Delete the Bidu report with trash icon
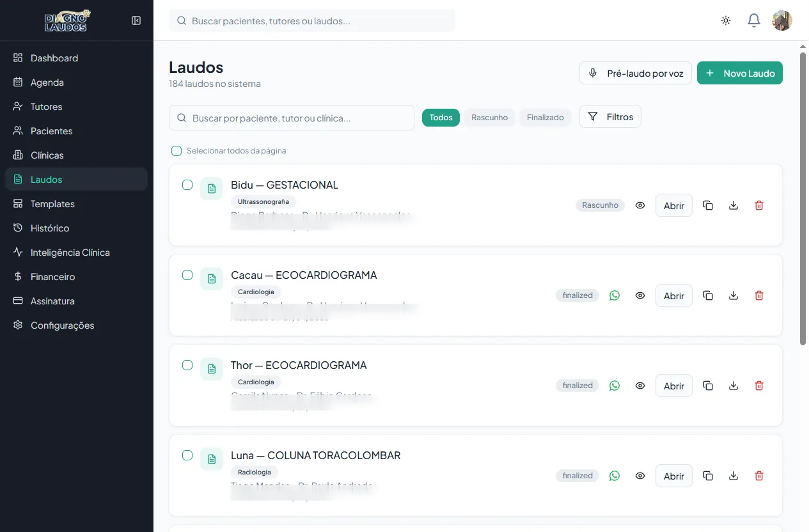 coord(759,205)
